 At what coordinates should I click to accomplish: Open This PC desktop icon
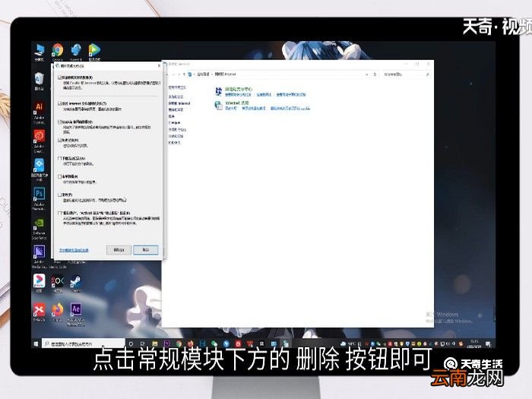coord(40,52)
